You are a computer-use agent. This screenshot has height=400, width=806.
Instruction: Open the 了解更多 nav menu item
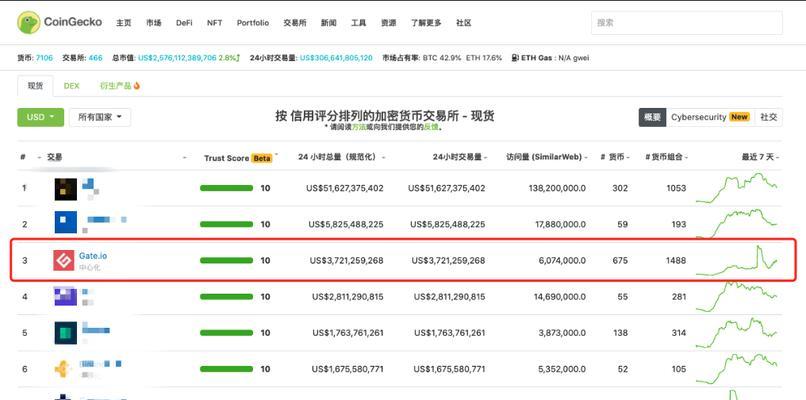[x=426, y=23]
